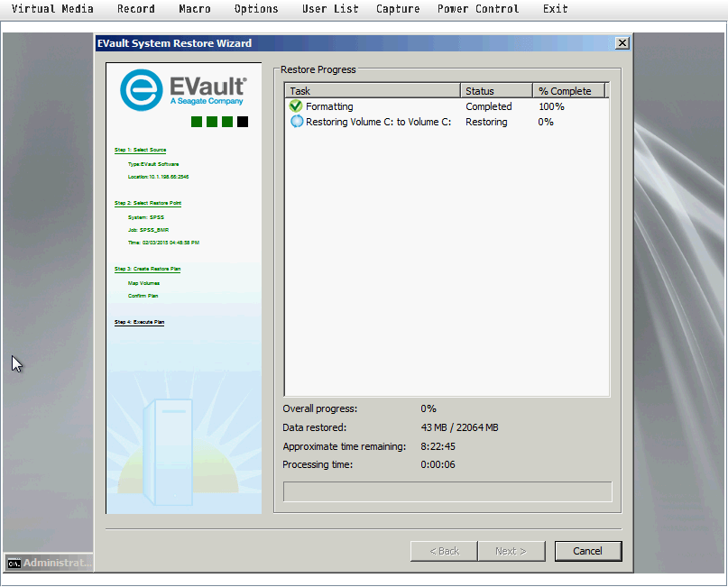This screenshot has height=587, width=728.
Task: Click the 'Confirm Plan' sidebar text
Action: coord(143,296)
